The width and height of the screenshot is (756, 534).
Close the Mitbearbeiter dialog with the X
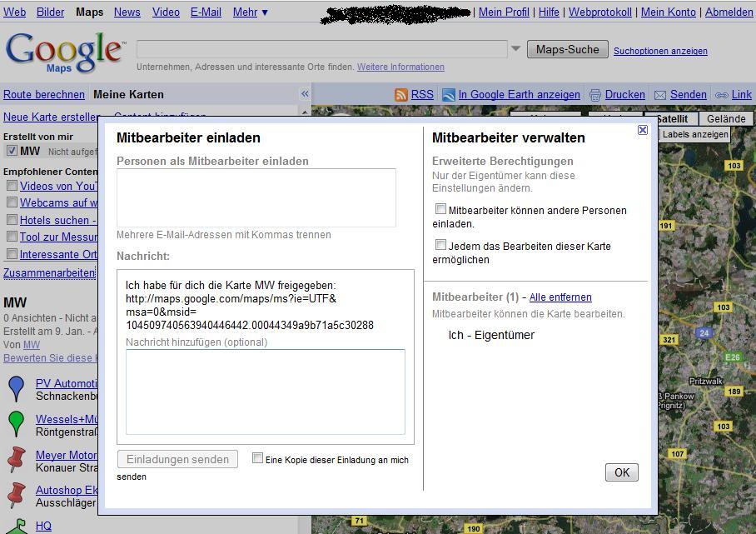(x=643, y=130)
